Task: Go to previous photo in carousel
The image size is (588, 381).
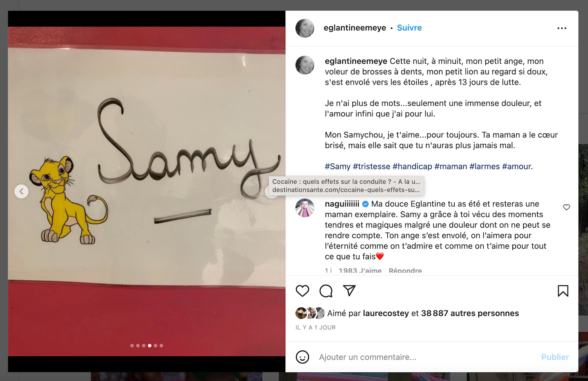Action: point(22,191)
